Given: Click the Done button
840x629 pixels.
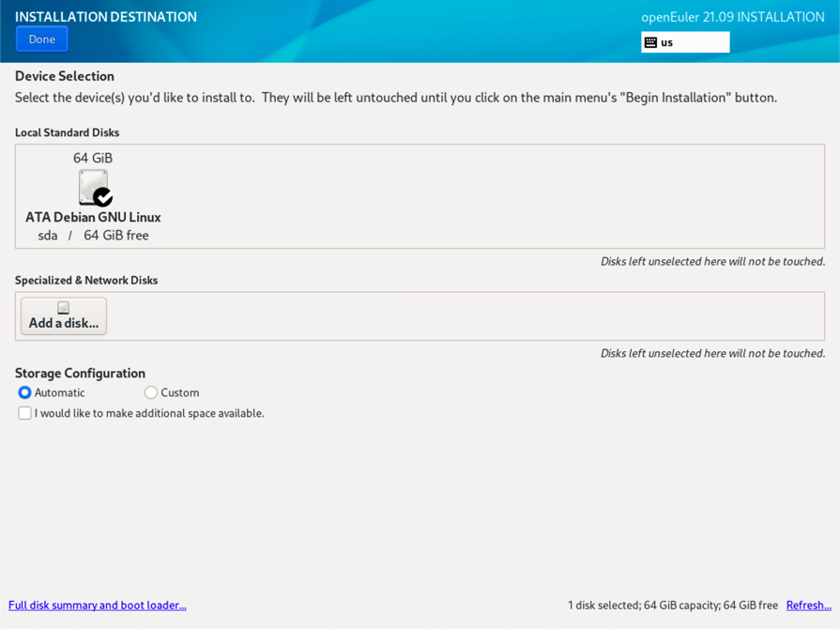Looking at the screenshot, I should click(41, 39).
